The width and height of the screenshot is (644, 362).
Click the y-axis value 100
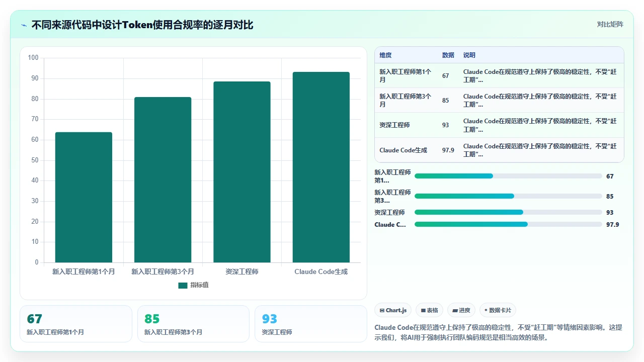point(33,58)
